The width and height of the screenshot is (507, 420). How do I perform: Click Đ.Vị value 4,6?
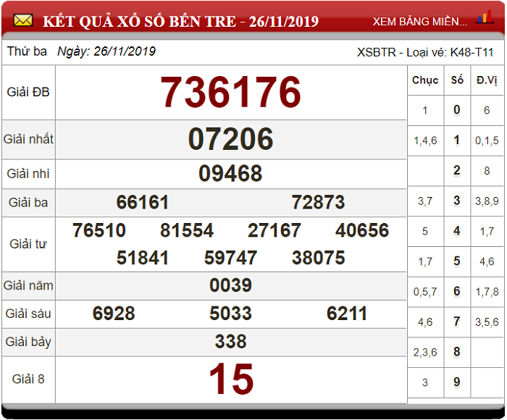[x=487, y=261]
